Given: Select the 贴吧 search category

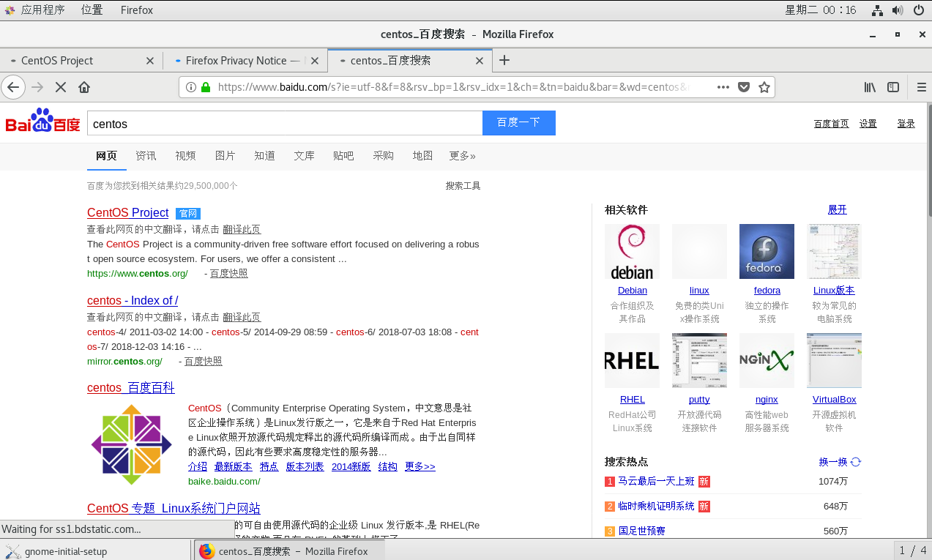Looking at the screenshot, I should tap(343, 156).
